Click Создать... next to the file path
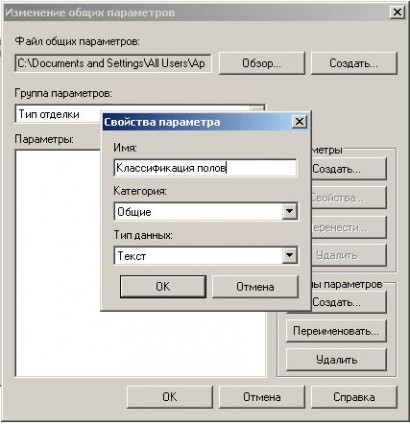This screenshot has width=410, height=424. click(354, 63)
